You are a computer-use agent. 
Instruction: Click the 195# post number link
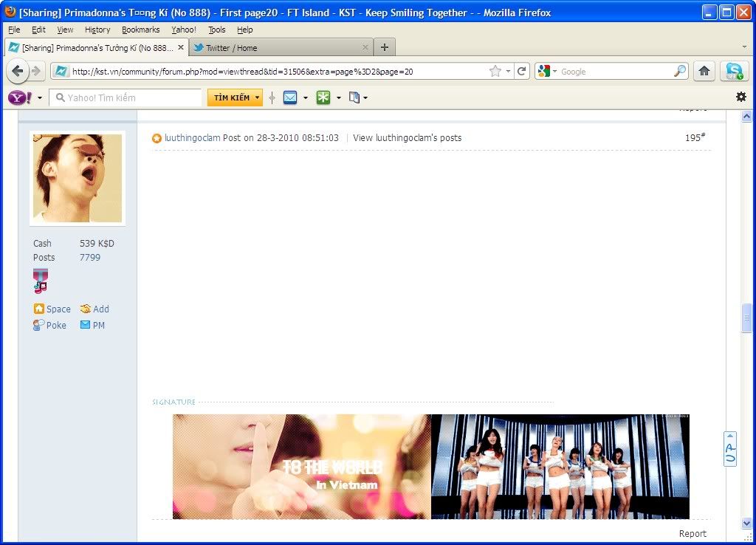695,137
